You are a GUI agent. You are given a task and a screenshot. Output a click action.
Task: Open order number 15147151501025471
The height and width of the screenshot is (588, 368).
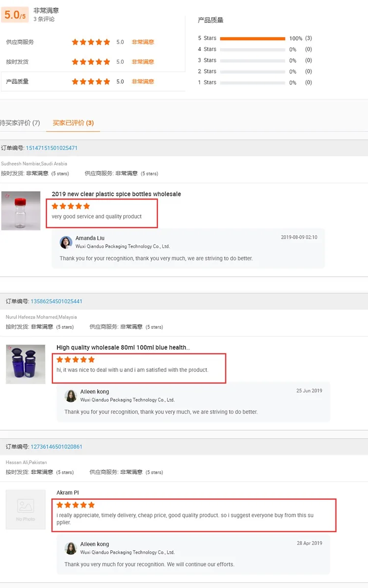(52, 148)
